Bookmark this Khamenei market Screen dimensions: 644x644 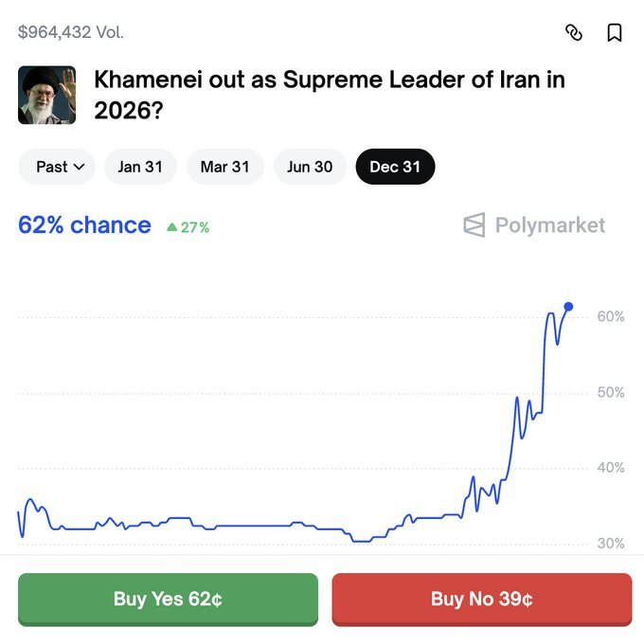615,33
